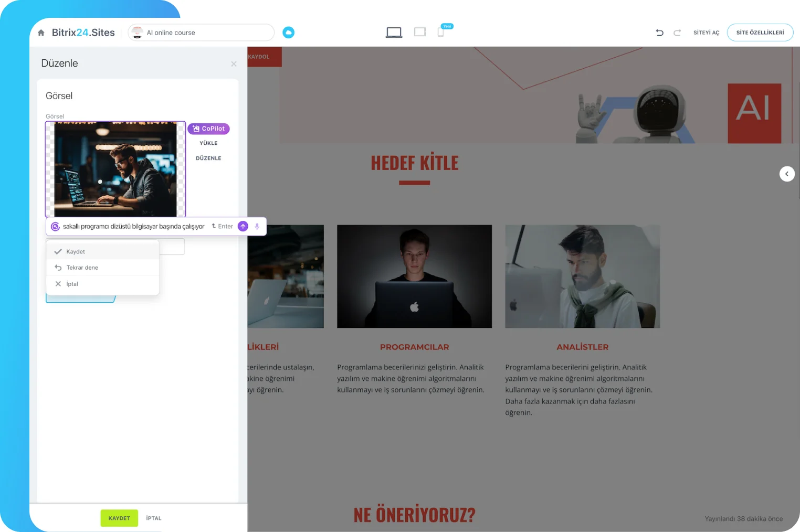
Task: Open the CoPilot image generator
Action: click(x=208, y=128)
